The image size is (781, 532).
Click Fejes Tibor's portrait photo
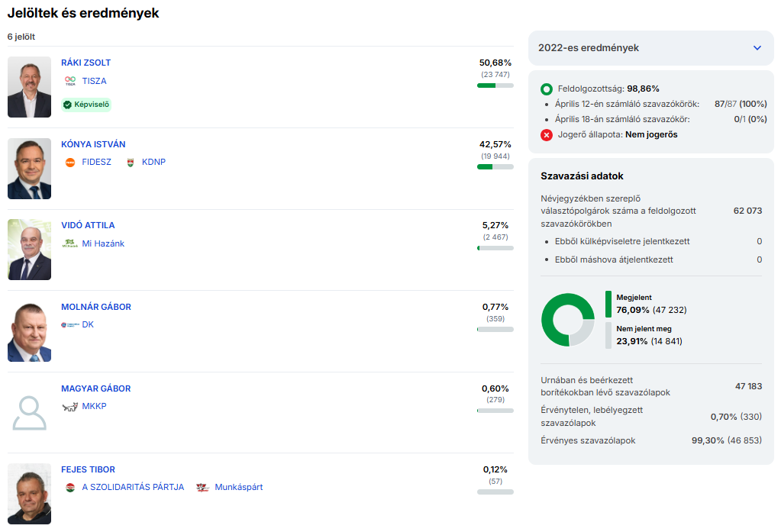(30, 493)
